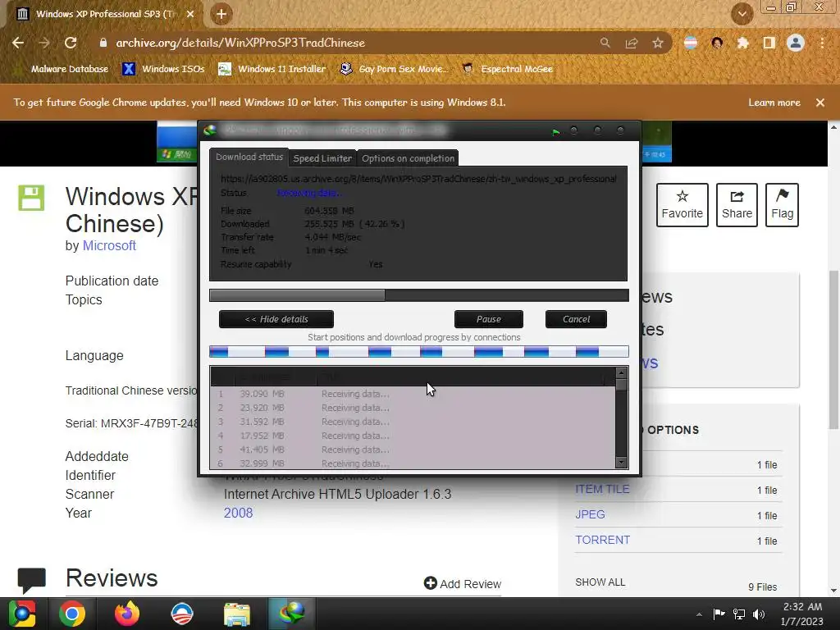
Task: Show hidden tray icons arrow
Action: coord(699,614)
